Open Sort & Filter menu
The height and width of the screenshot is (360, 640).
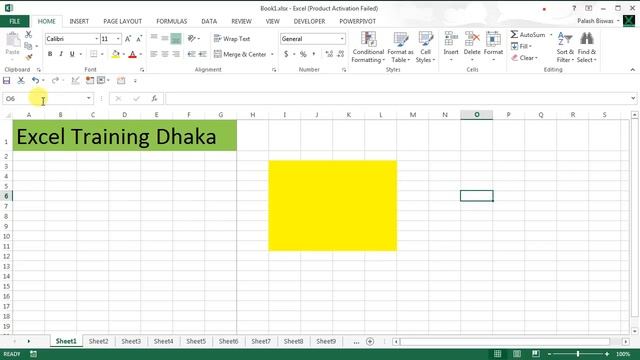[x=565, y=47]
